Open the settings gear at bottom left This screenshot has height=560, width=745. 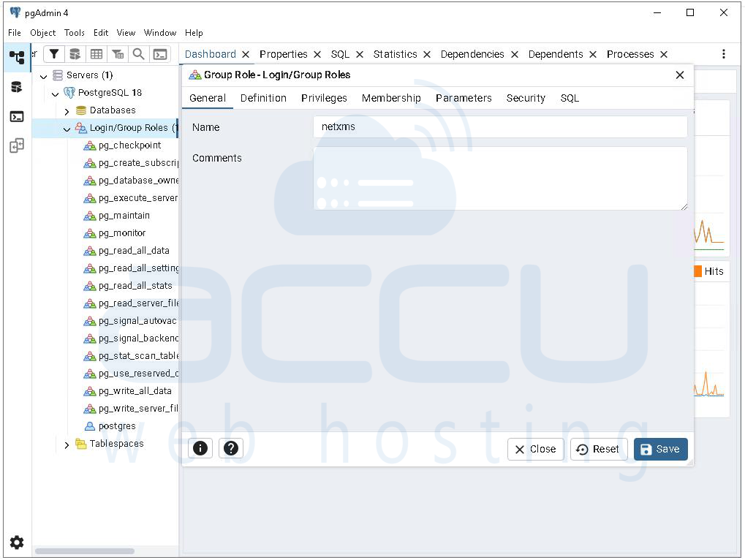[17, 542]
